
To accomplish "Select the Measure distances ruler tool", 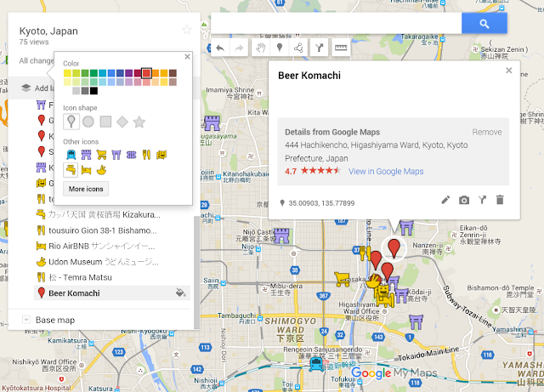I will pos(341,48).
